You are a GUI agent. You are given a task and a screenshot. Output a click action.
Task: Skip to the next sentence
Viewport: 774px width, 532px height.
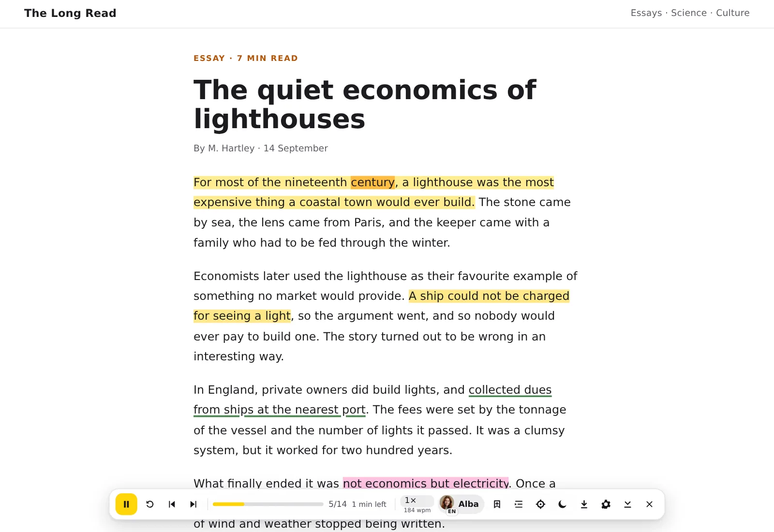pos(193,504)
